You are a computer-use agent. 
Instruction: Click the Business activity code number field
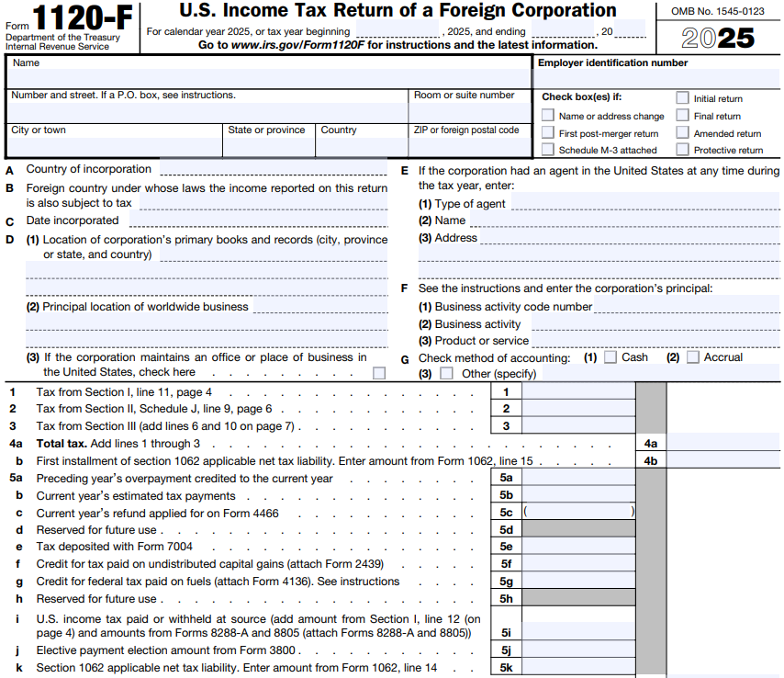click(x=687, y=305)
